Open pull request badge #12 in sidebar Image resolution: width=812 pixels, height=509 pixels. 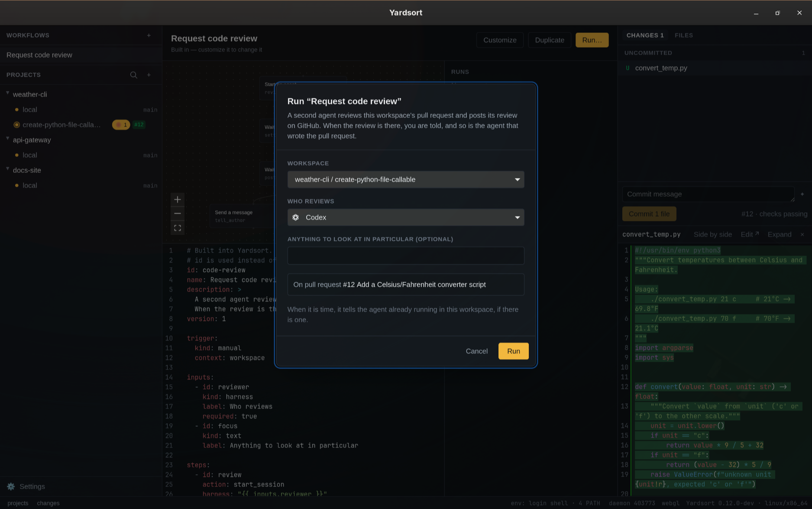[x=139, y=125]
